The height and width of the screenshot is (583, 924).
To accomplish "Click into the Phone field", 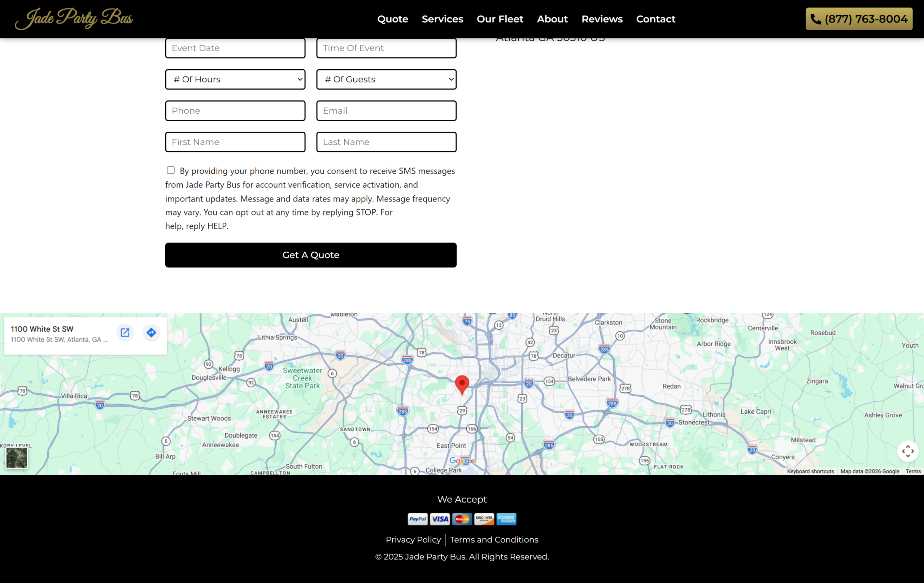I will pyautogui.click(x=235, y=111).
